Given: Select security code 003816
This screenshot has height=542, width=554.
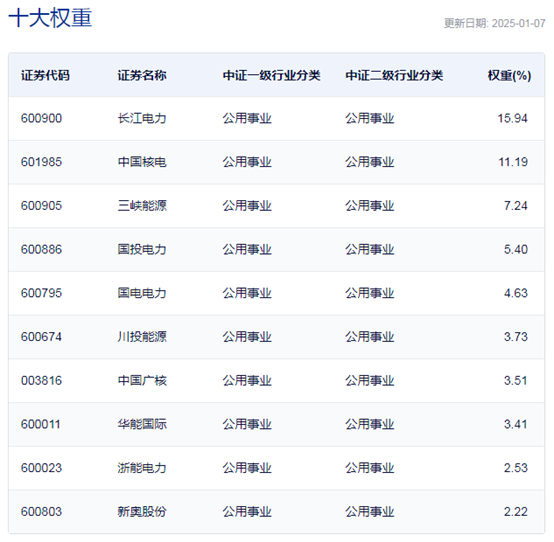Looking at the screenshot, I should click(x=41, y=381).
